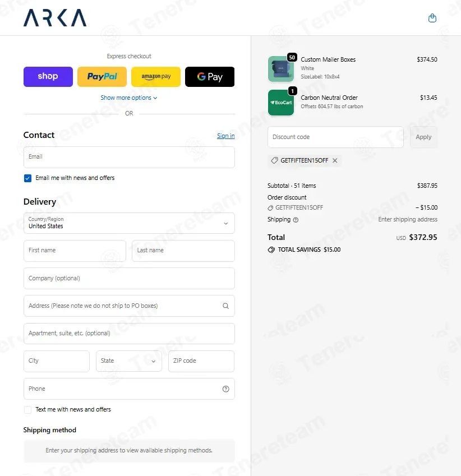Check Text me with news and offers

27,410
